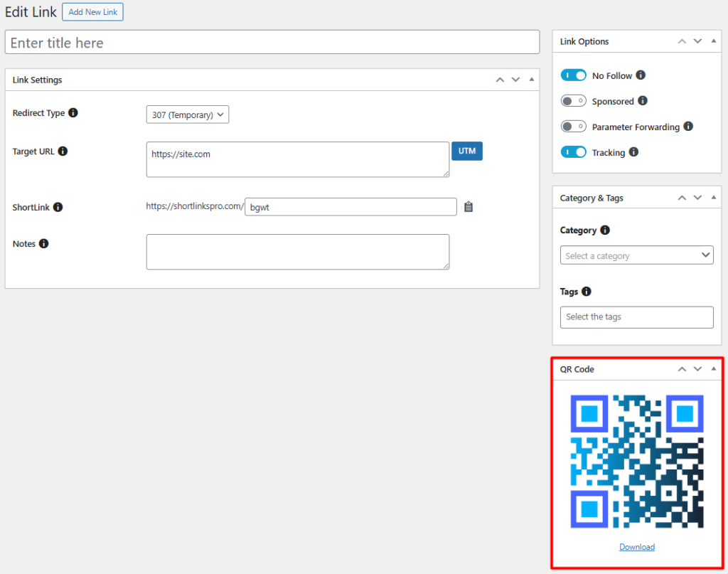Screen dimensions: 728x574
Task: Click the UTM button
Action: point(467,151)
